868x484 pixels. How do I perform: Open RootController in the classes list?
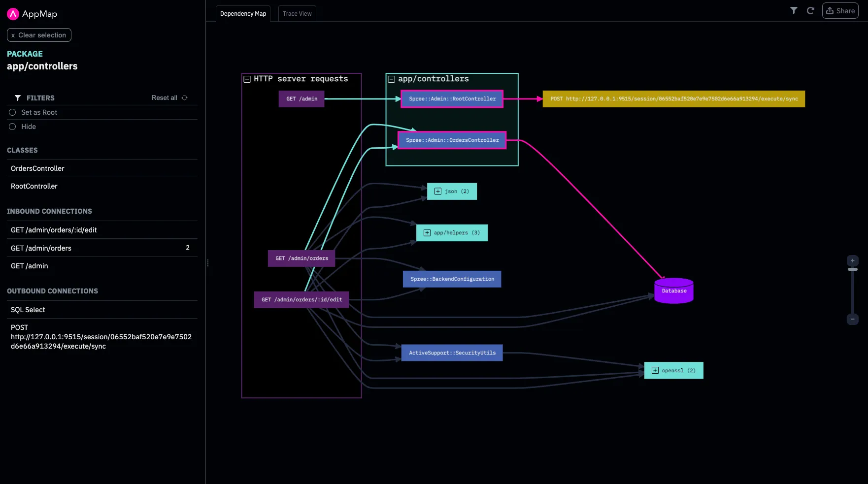click(102, 186)
